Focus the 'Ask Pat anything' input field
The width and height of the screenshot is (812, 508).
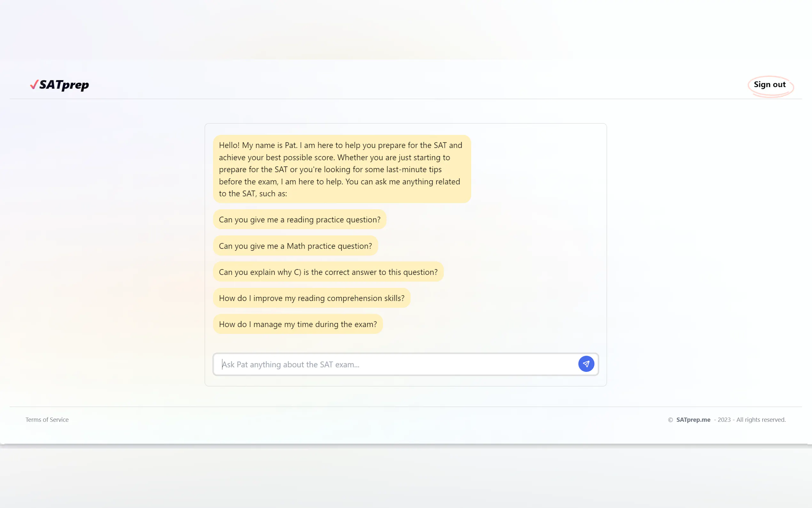coord(396,364)
